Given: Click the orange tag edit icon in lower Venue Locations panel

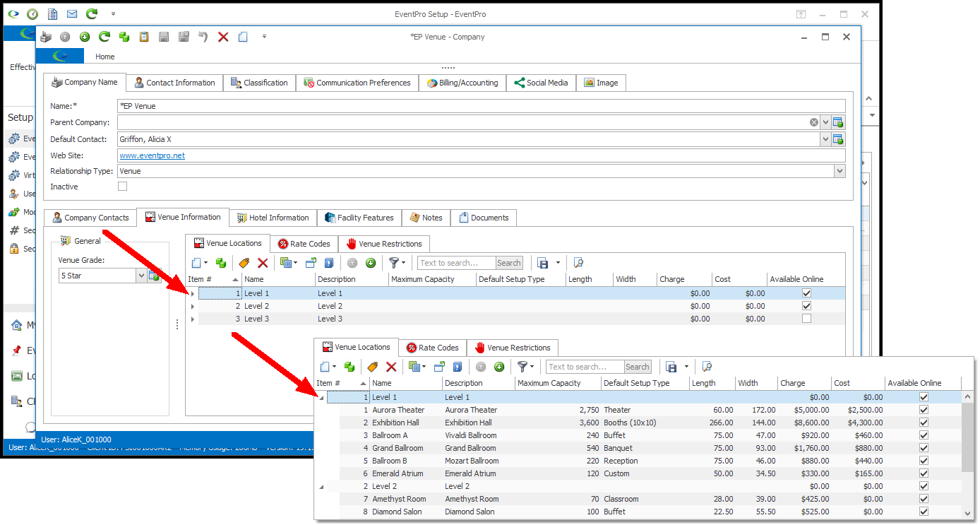Looking at the screenshot, I should [x=373, y=367].
